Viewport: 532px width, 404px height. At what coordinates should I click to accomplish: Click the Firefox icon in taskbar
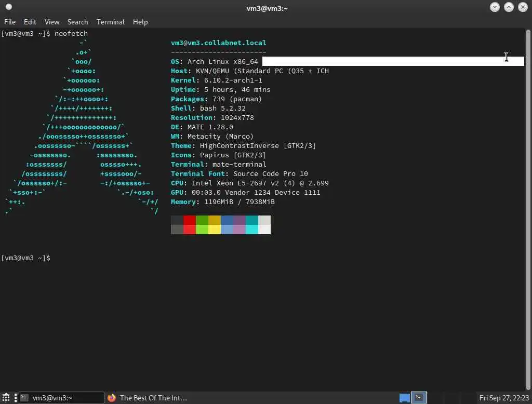click(x=111, y=398)
